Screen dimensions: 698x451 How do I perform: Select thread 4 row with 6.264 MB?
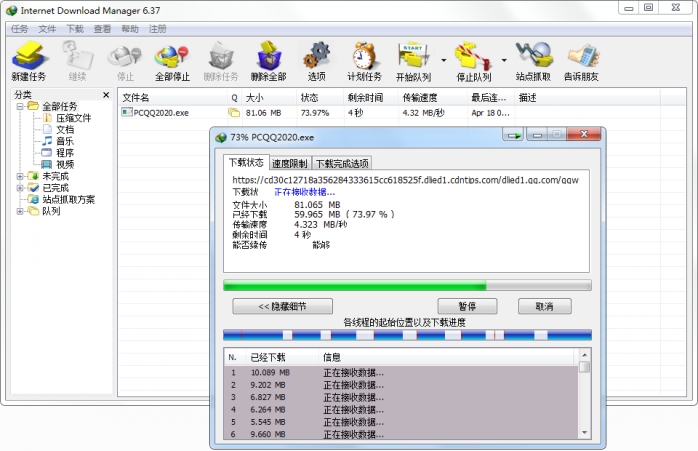401,410
